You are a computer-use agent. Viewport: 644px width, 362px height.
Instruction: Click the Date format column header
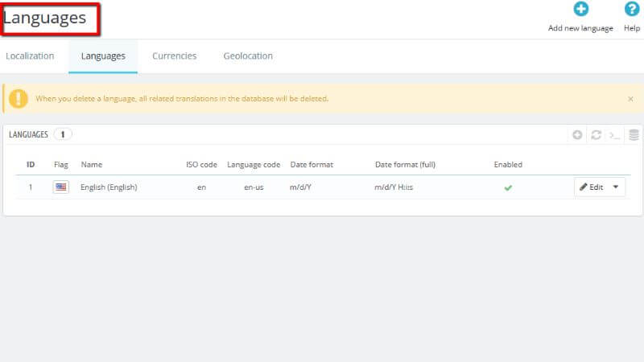(x=312, y=165)
